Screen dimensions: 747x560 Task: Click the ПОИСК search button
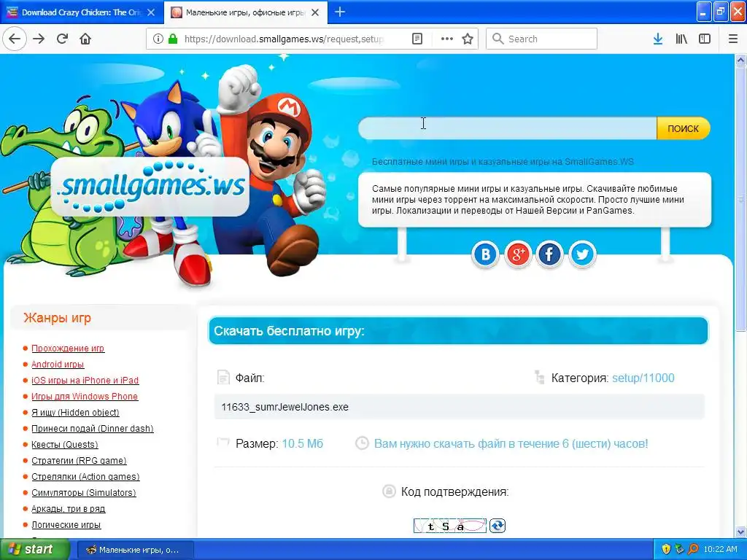pos(683,128)
